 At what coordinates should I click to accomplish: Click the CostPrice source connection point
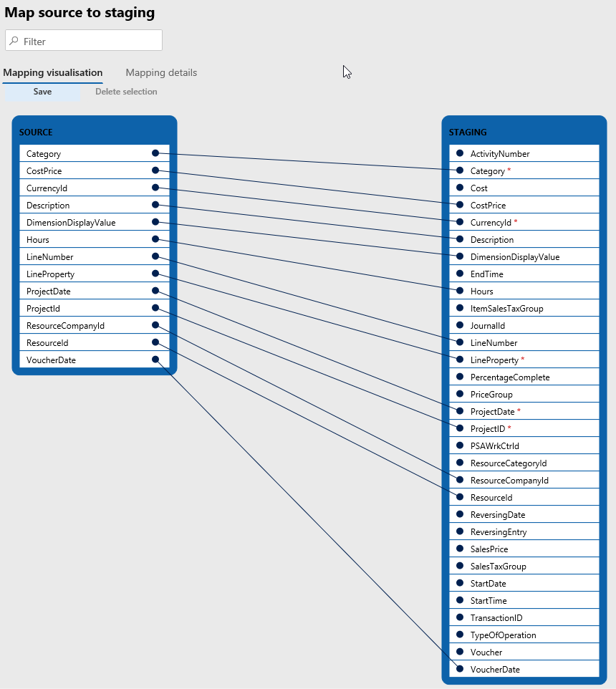pos(155,170)
